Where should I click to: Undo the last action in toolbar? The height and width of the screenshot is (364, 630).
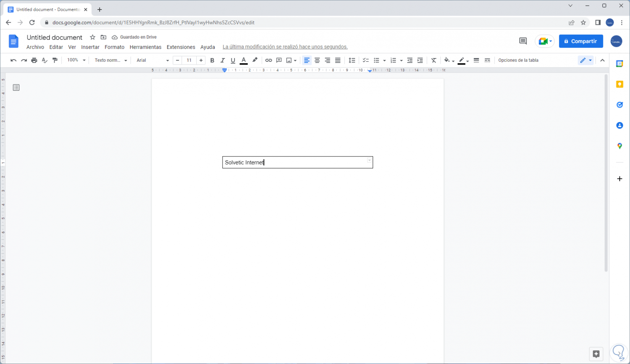(x=13, y=60)
